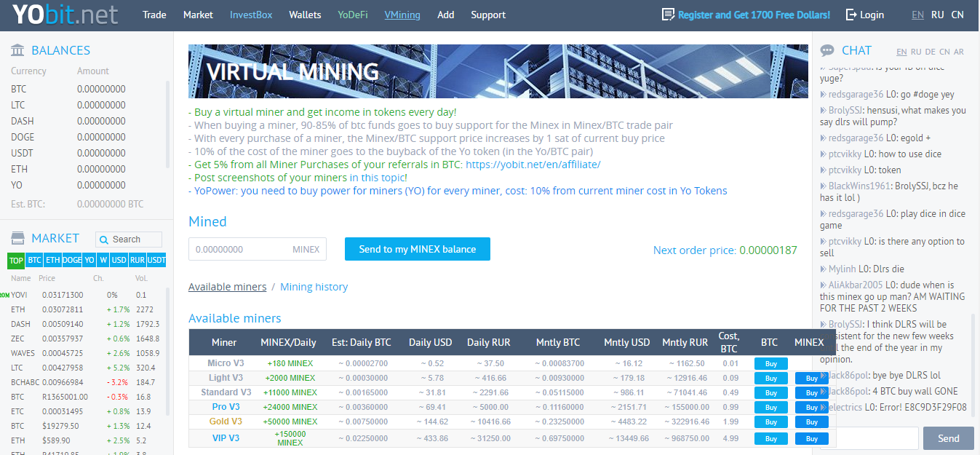Click the chat message input box
This screenshot has height=455, width=980.
tap(869, 438)
